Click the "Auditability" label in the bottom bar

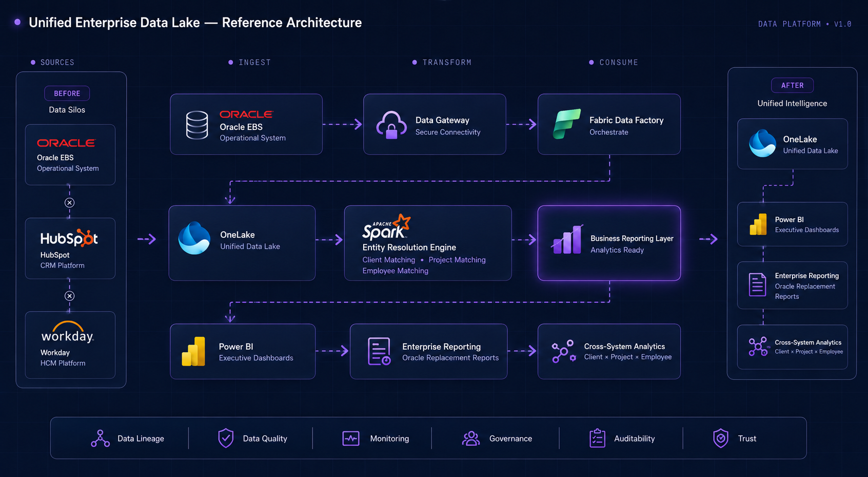634,438
